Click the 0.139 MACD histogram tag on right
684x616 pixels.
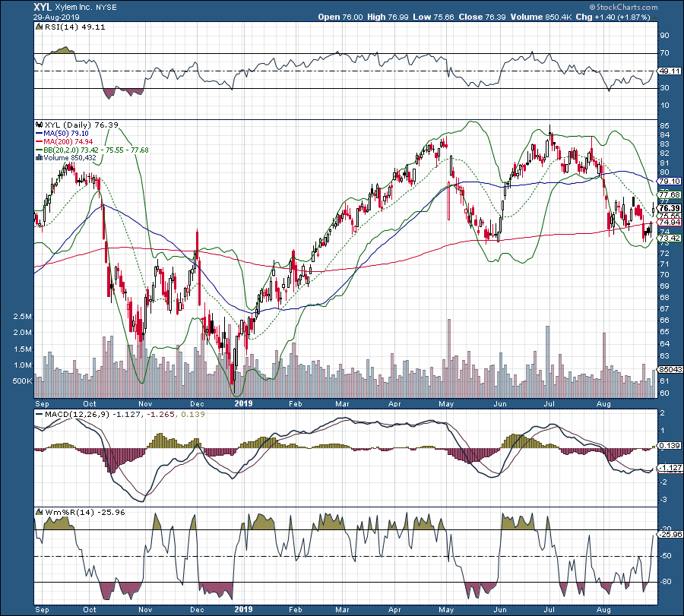(x=670, y=446)
